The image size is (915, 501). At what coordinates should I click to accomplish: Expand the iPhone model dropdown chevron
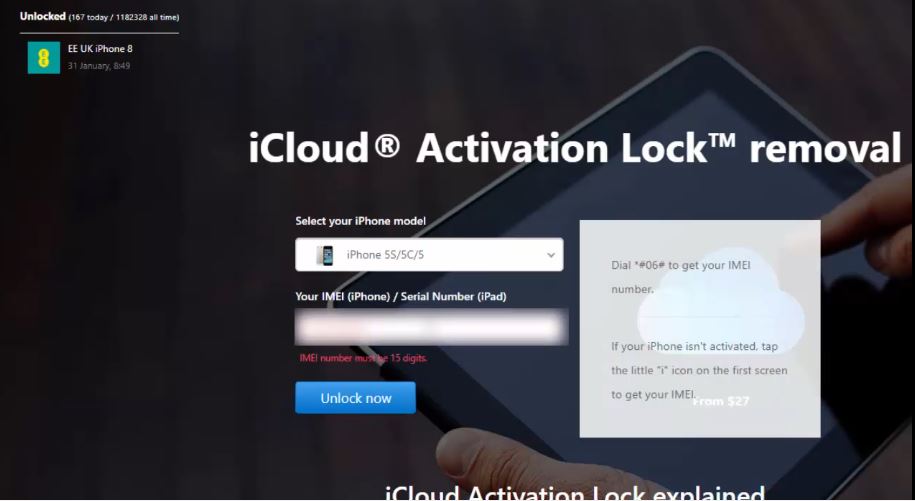click(550, 255)
